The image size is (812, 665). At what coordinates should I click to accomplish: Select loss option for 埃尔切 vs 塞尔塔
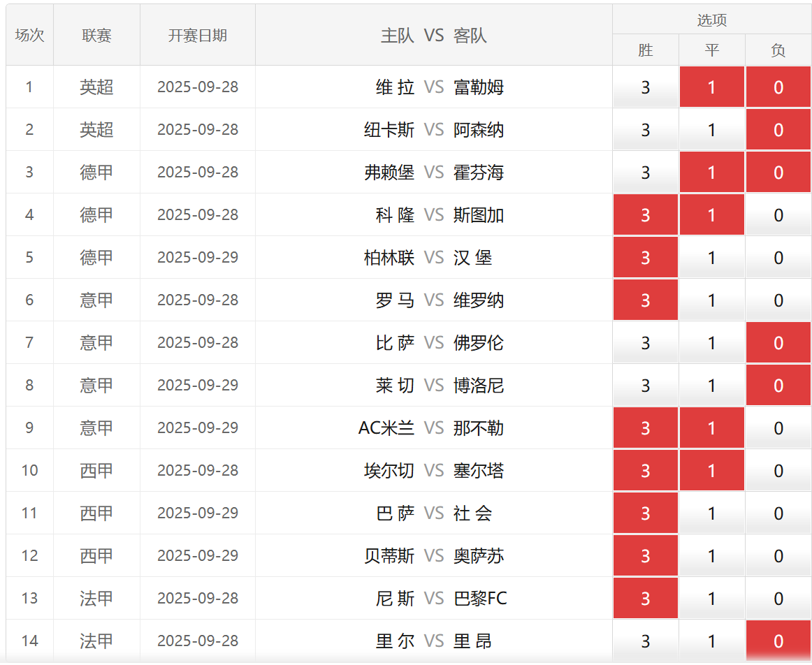778,471
